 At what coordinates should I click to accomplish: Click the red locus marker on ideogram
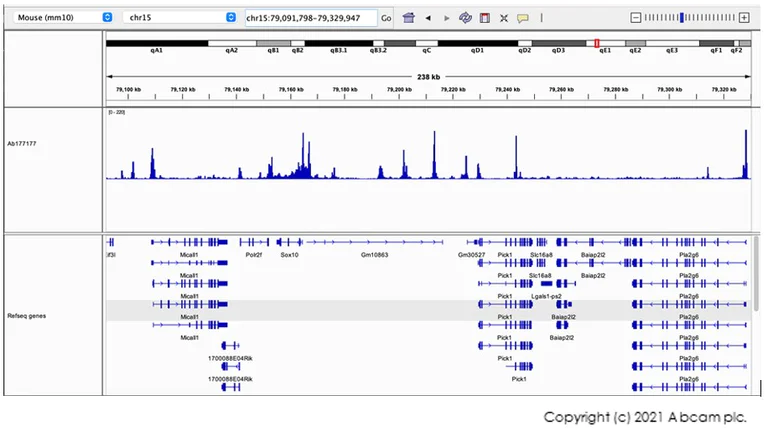pyautogui.click(x=597, y=44)
